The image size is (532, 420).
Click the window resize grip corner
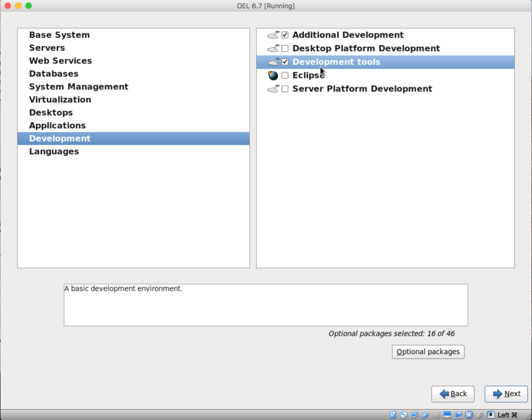coord(528,416)
